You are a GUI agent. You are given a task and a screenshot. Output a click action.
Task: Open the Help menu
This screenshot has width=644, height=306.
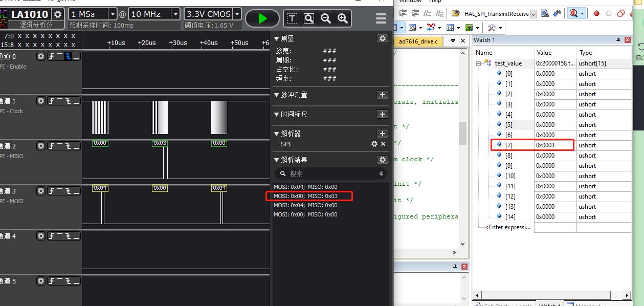point(435,2)
